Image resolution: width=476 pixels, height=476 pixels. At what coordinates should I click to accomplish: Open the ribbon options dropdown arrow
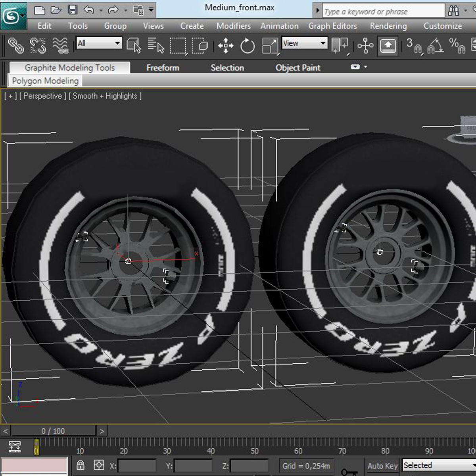tap(365, 67)
